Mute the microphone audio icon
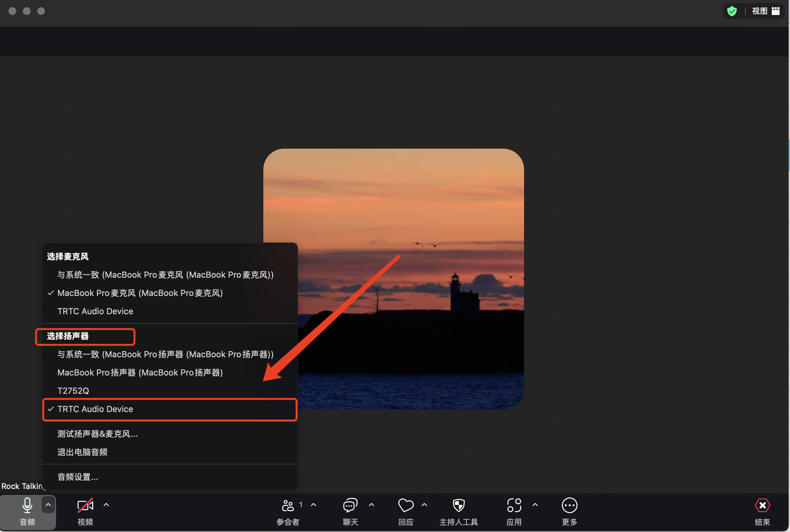Screen dimensions: 790x532 coord(27,505)
